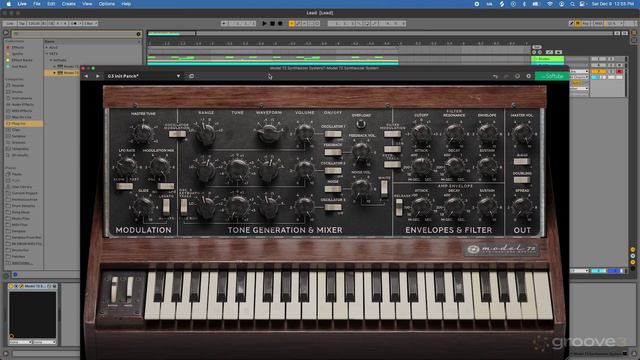The width and height of the screenshot is (640, 360).
Task: Toggle the Filter Modulation switch
Action: click(392, 134)
